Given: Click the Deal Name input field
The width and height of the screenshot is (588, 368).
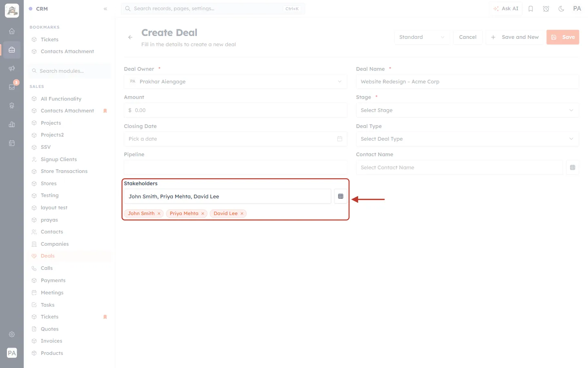Looking at the screenshot, I should click(x=468, y=82).
